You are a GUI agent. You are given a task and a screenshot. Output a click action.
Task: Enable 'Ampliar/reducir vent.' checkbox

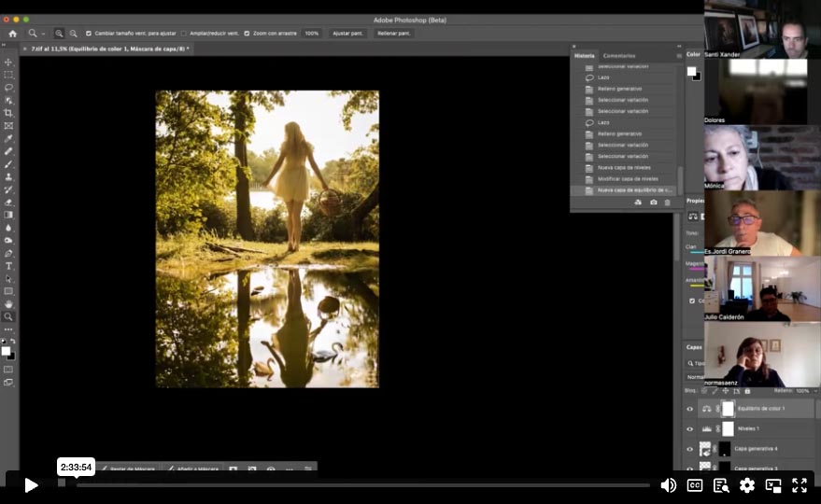(x=184, y=34)
